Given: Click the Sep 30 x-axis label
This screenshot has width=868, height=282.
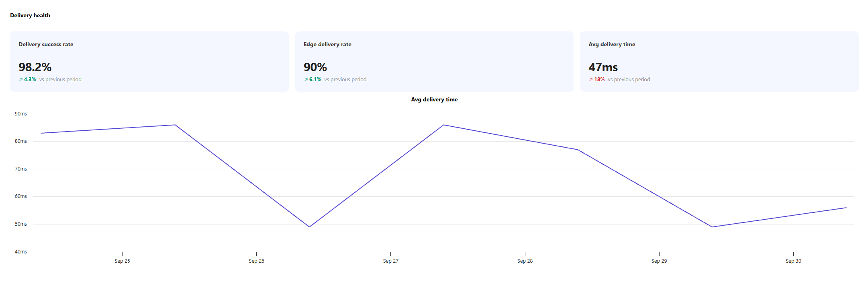Looking at the screenshot, I should [x=793, y=261].
